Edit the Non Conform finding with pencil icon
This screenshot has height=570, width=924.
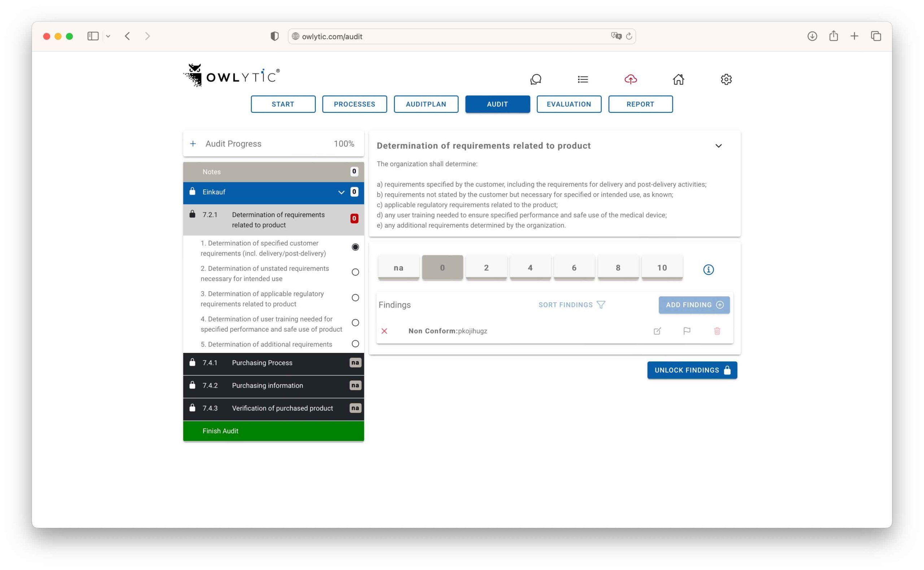[x=657, y=331]
